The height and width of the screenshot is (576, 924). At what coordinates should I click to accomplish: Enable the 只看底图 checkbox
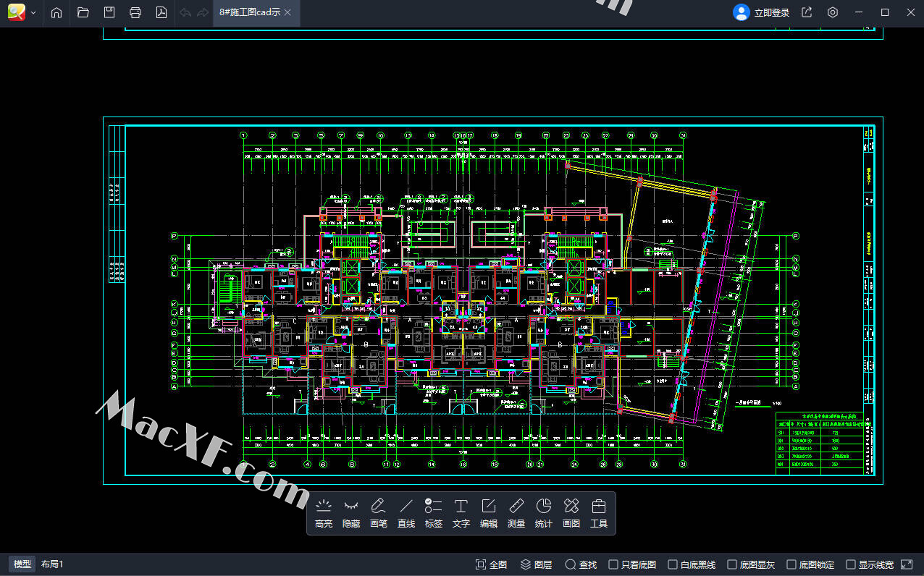(613, 564)
